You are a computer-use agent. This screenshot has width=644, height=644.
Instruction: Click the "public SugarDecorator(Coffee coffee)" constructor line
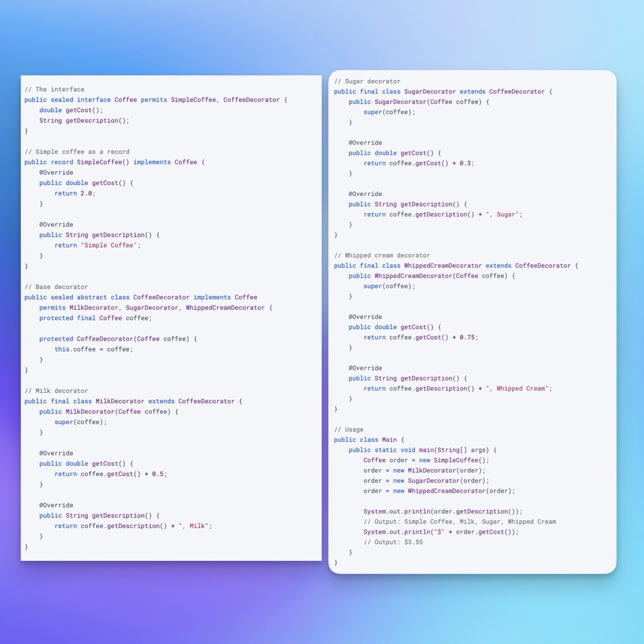419,102
